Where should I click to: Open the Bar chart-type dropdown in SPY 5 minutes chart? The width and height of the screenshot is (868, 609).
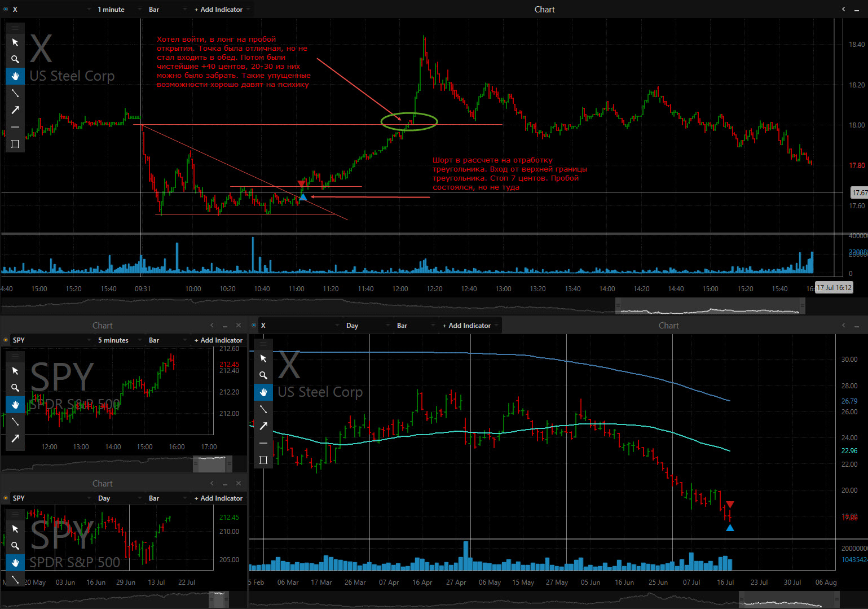pos(167,340)
